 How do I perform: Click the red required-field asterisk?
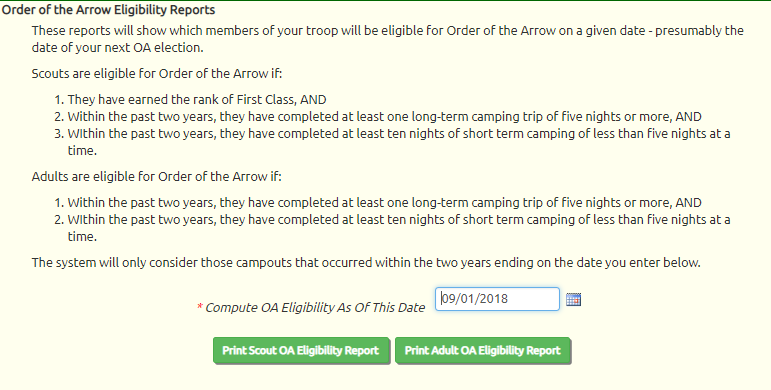click(200, 307)
